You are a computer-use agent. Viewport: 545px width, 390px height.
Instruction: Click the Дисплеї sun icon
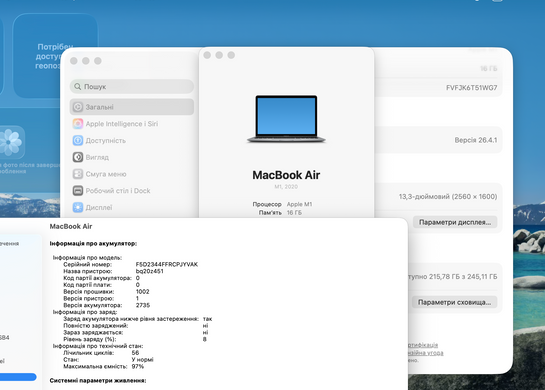coord(78,207)
